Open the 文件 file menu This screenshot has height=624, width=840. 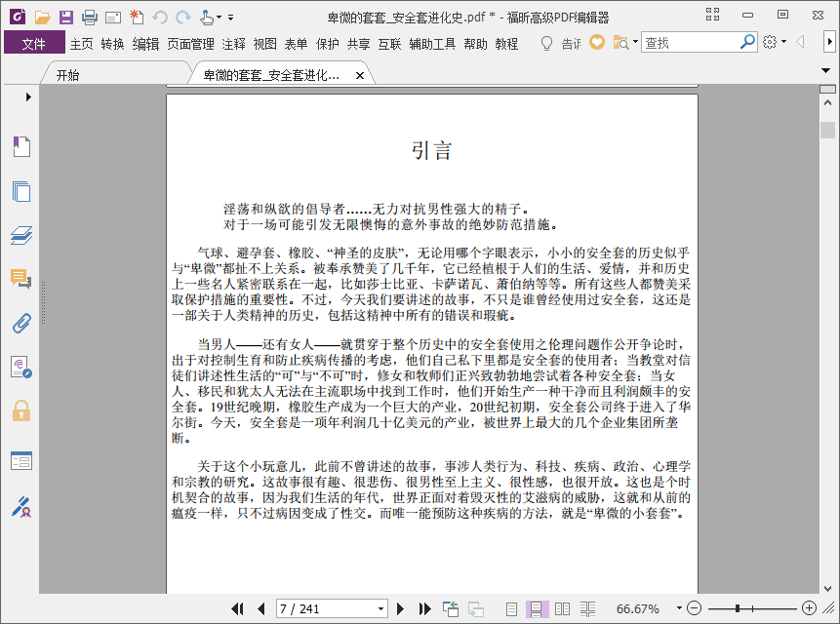(34, 43)
